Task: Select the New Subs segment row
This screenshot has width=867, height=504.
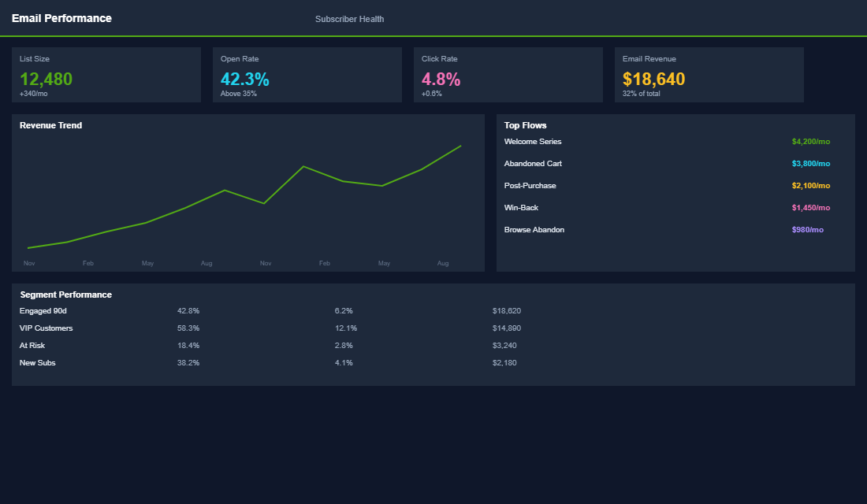Action: pyautogui.click(x=37, y=362)
